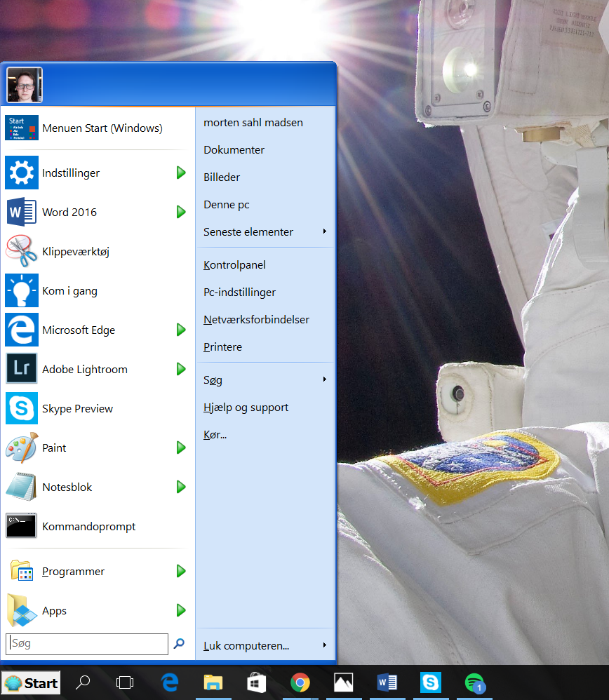Open the Dokumenter link
The height and width of the screenshot is (700, 609).
point(234,149)
